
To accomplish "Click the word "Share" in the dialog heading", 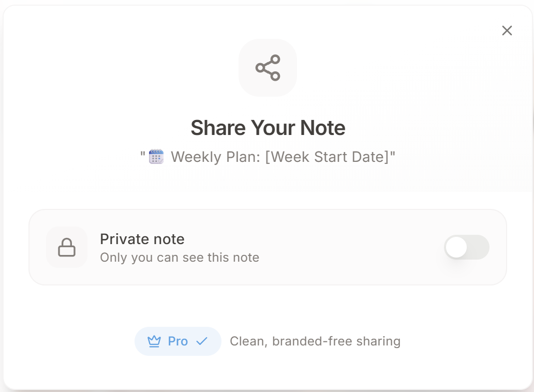I will pyautogui.click(x=218, y=128).
